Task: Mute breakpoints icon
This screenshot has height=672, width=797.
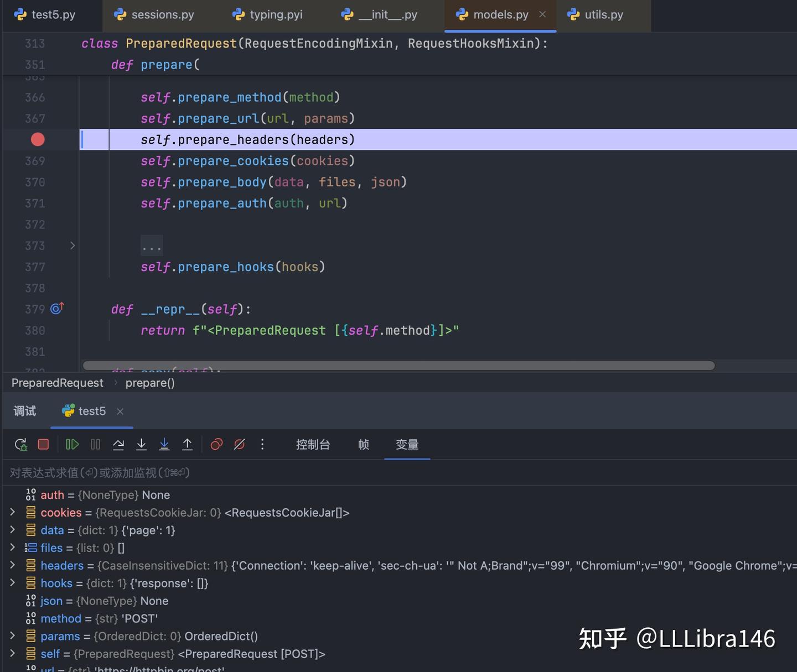Action: pyautogui.click(x=240, y=444)
